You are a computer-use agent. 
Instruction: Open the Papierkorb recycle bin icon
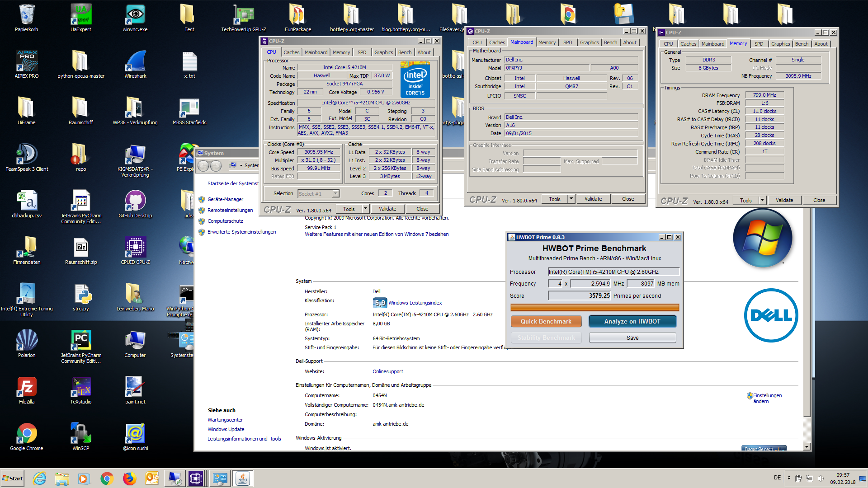[x=27, y=18]
